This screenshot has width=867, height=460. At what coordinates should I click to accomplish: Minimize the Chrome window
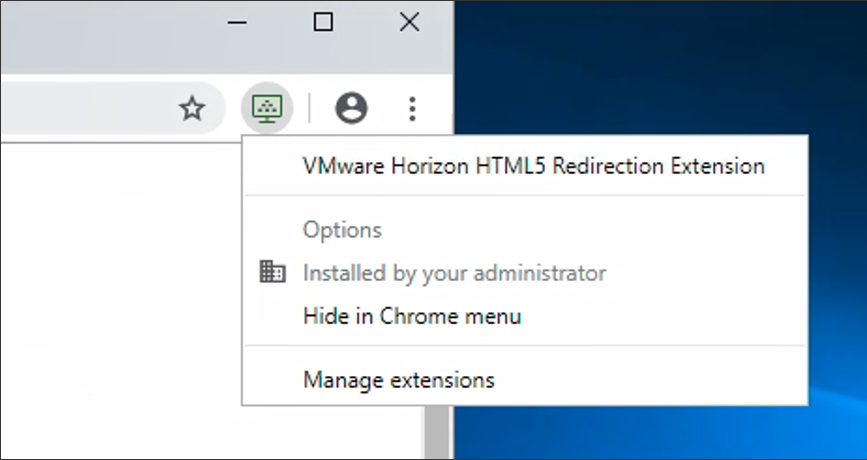point(238,22)
